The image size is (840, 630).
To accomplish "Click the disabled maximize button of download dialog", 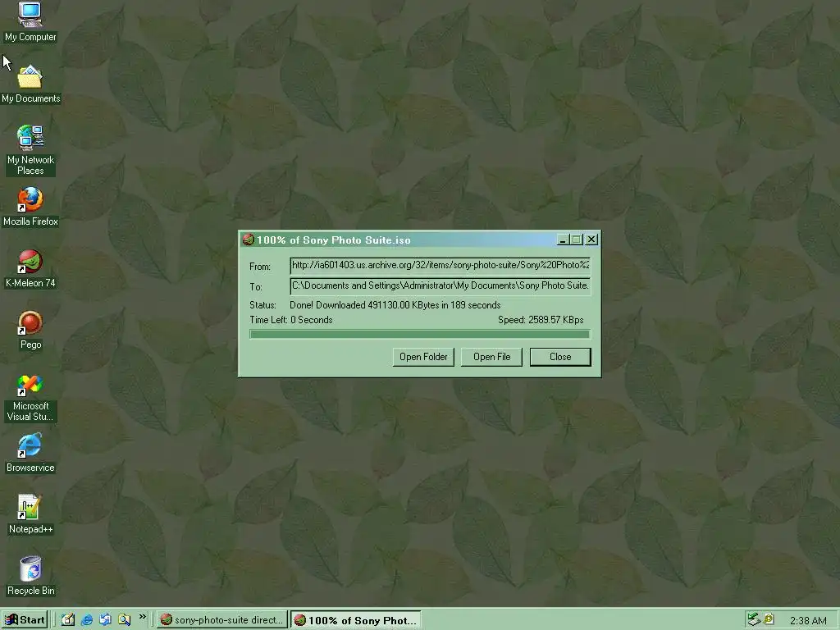I will [576, 240].
